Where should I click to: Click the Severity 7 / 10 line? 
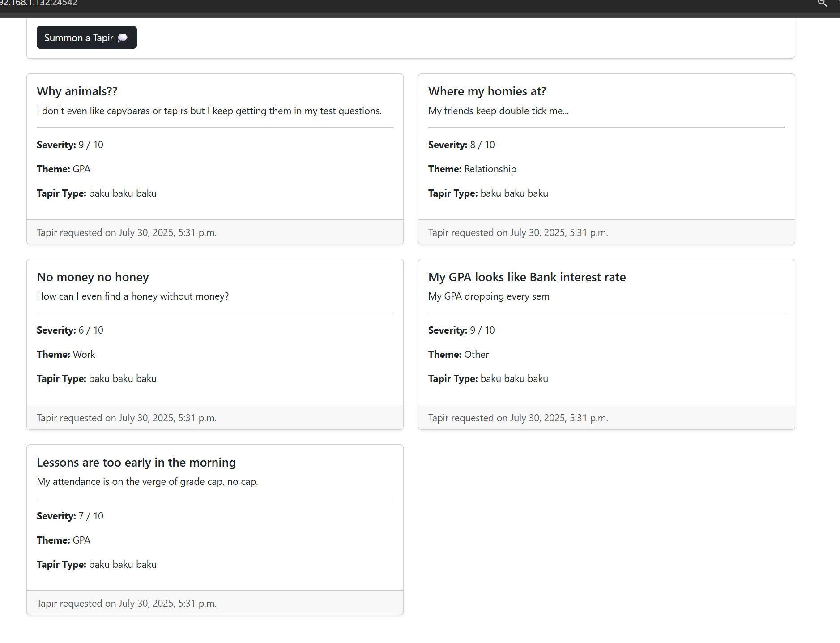coord(70,516)
